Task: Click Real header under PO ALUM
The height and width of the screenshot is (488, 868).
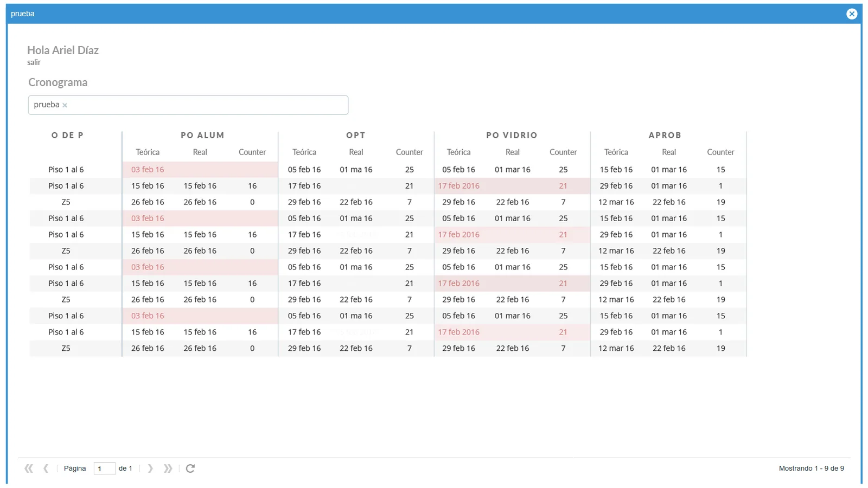Action: pos(200,152)
